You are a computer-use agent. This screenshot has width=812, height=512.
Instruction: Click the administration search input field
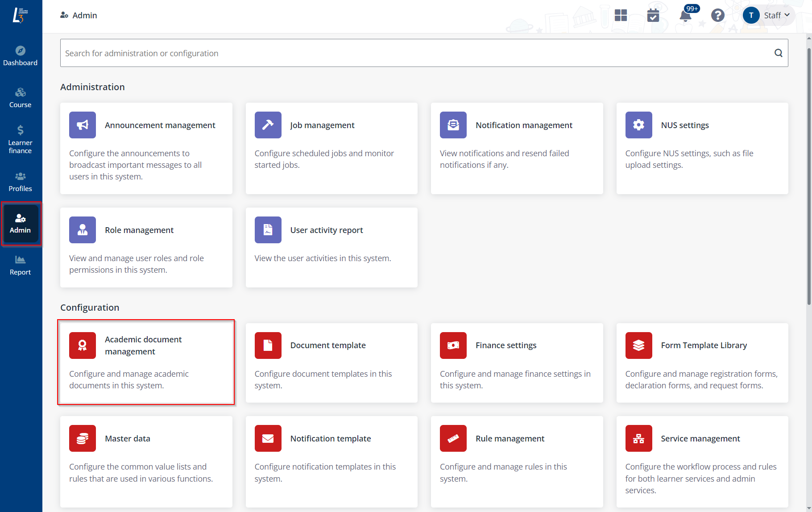415,53
